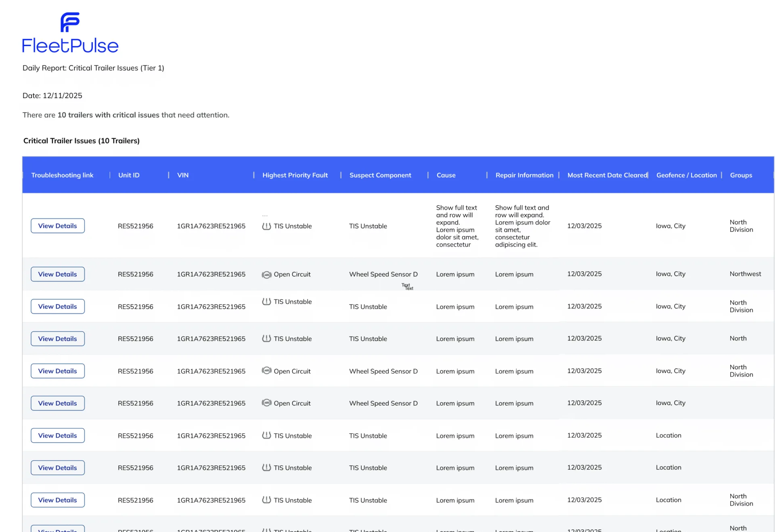Click Open Circuit ABS icon in fifth row

pyautogui.click(x=266, y=371)
